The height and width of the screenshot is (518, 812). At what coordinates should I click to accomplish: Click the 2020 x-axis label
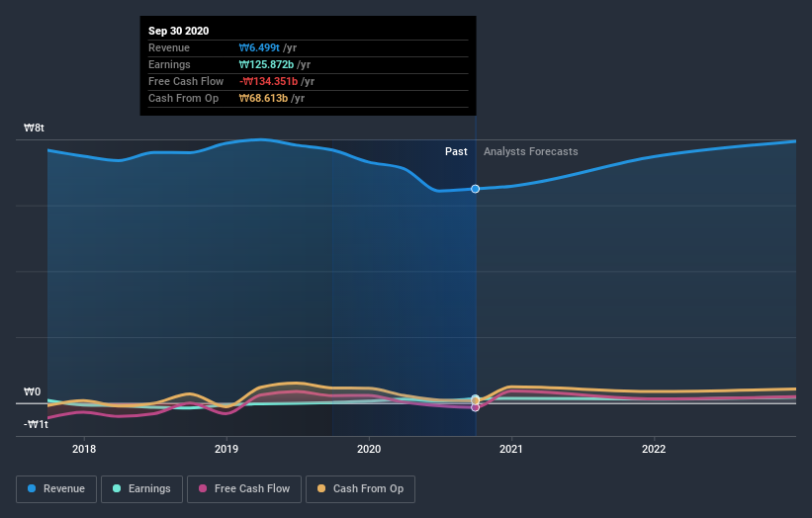[x=369, y=449]
